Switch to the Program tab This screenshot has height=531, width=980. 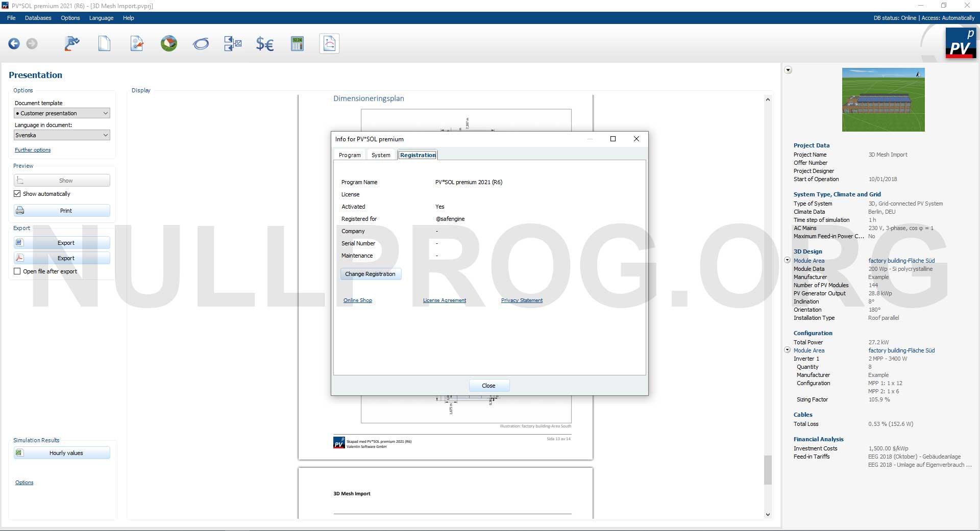pyautogui.click(x=350, y=155)
